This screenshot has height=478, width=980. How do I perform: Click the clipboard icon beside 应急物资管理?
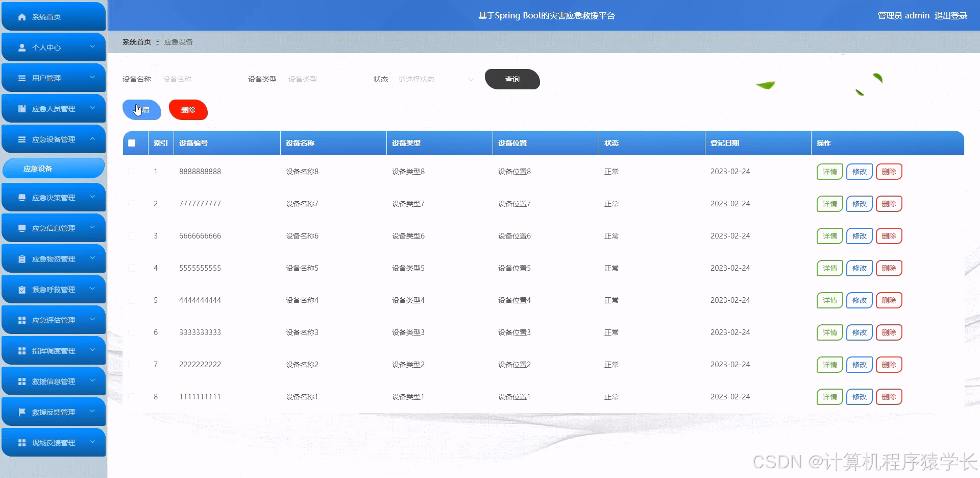(22, 259)
